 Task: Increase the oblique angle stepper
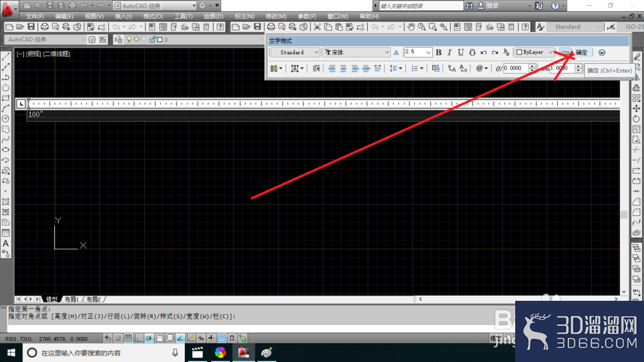click(x=533, y=66)
